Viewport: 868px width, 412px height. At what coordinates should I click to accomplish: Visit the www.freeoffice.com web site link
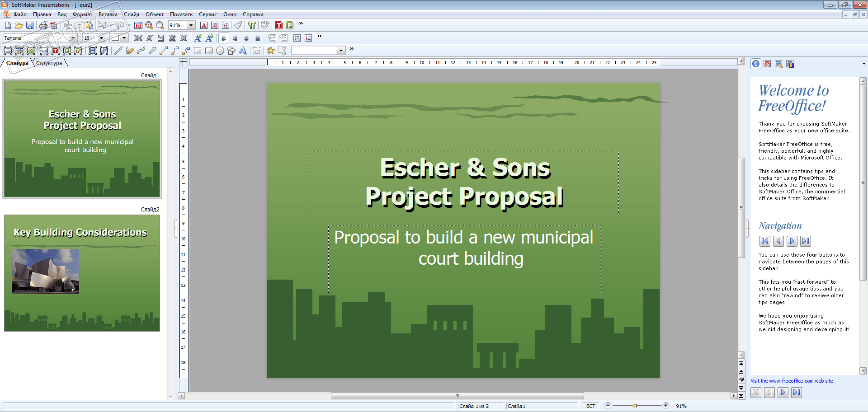click(792, 381)
